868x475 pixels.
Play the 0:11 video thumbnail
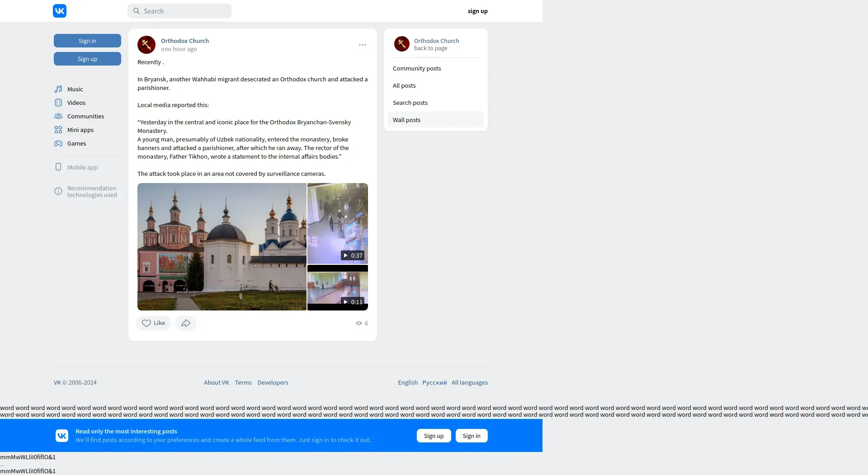[x=338, y=288]
